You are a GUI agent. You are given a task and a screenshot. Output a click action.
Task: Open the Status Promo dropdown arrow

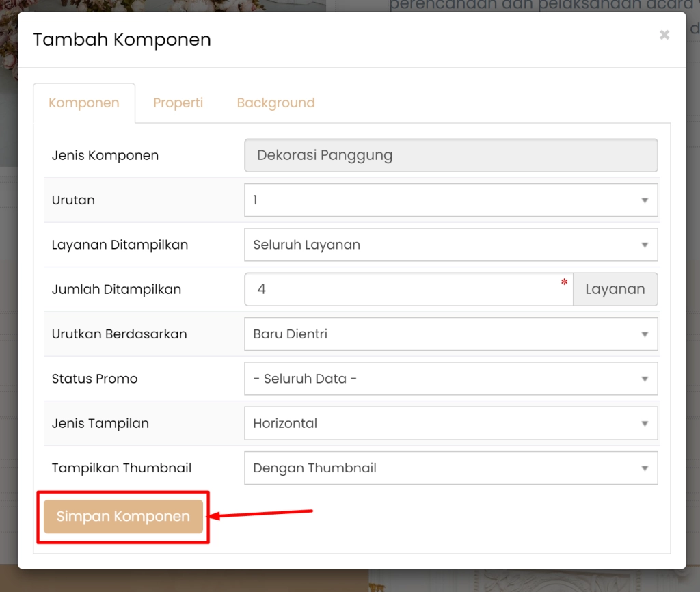[x=645, y=379]
